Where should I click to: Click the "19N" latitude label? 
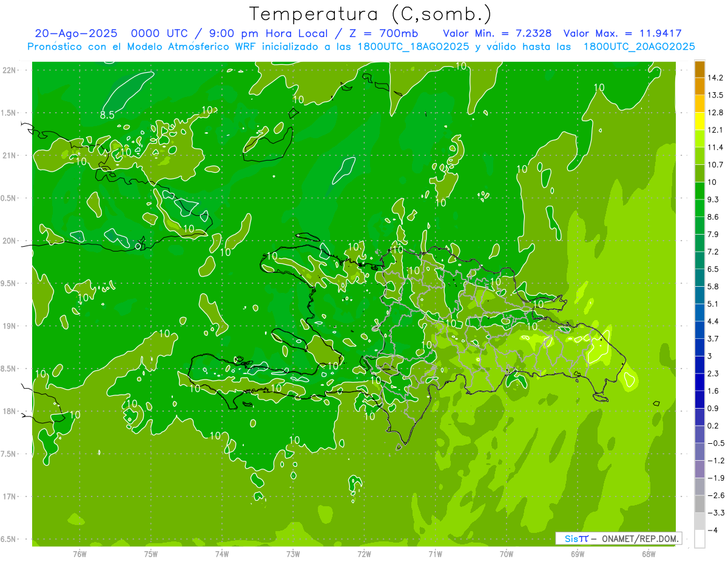coord(9,326)
